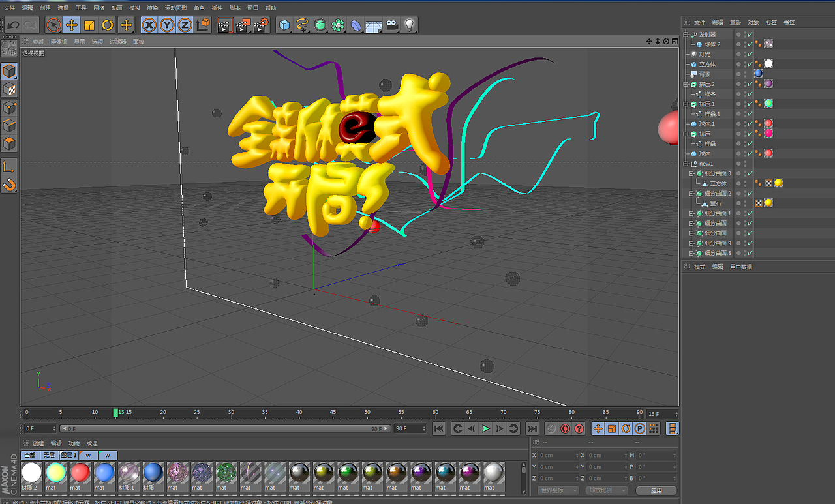This screenshot has height=504, width=835.
Task: Switch to 图层 1 material tab
Action: tap(68, 455)
